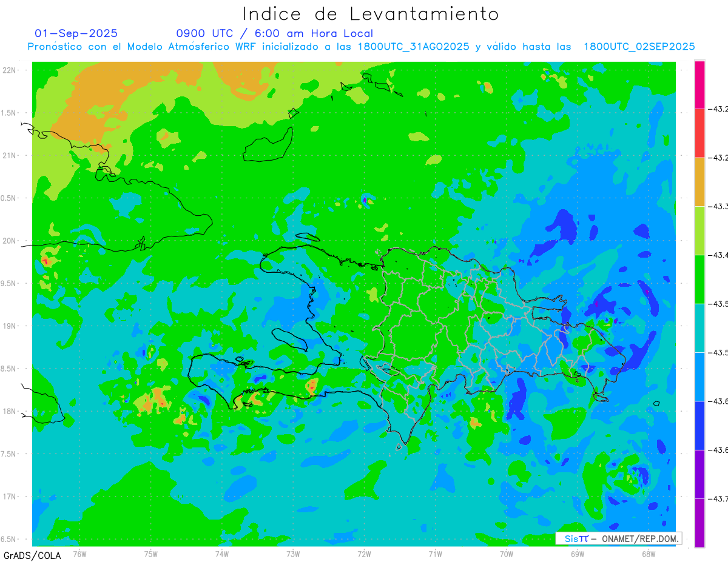Select the violet legend color swatch
Screen dimensions: 728x562
(x=699, y=474)
